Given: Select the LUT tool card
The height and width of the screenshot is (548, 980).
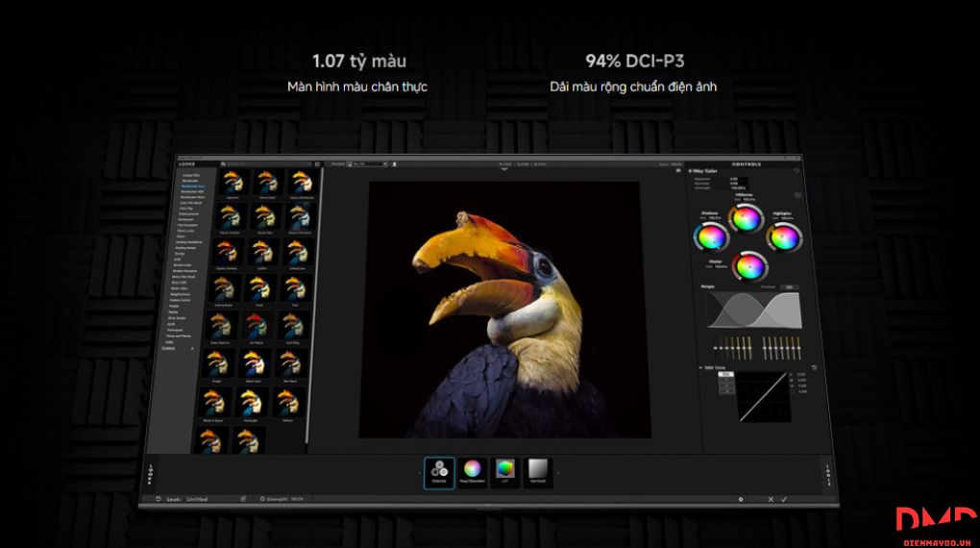Looking at the screenshot, I should click(x=505, y=472).
